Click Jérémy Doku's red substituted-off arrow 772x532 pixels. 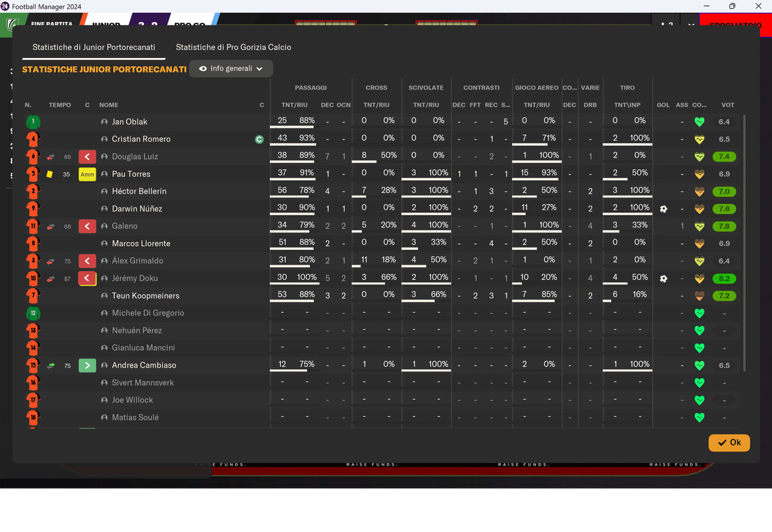point(87,279)
